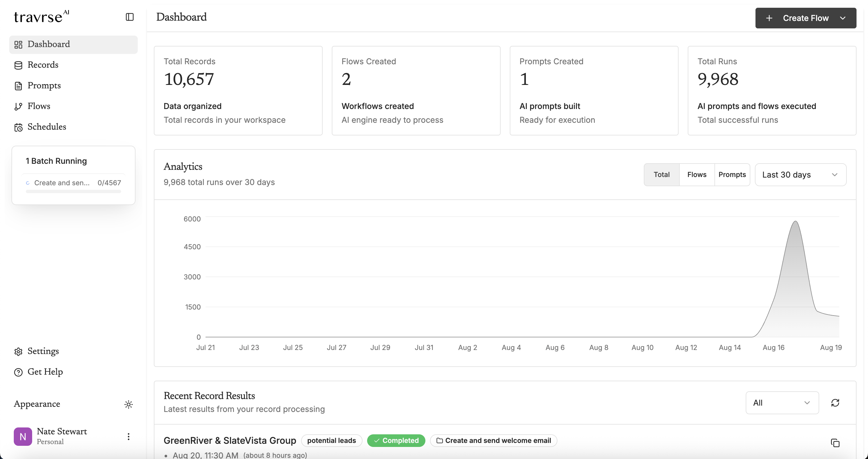Viewport: 868px width, 459px height.
Task: Copy the GreenRiver & SlateVista record result
Action: pyautogui.click(x=835, y=443)
